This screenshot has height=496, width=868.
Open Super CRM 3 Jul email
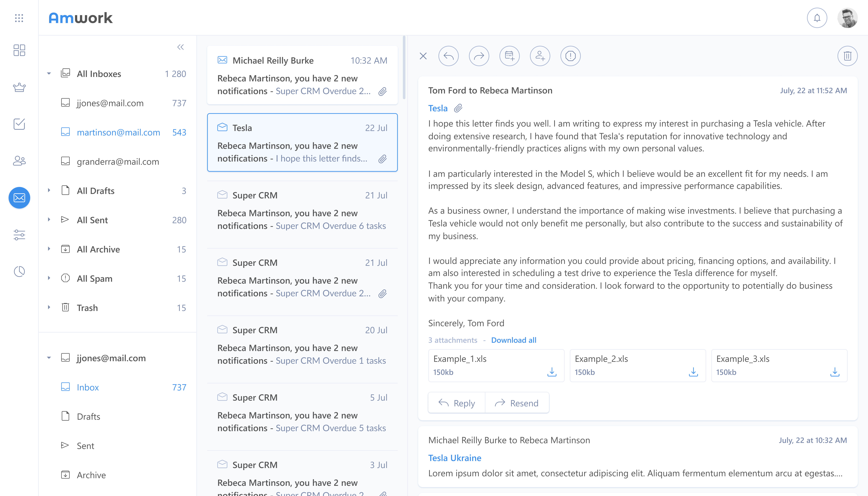click(302, 474)
